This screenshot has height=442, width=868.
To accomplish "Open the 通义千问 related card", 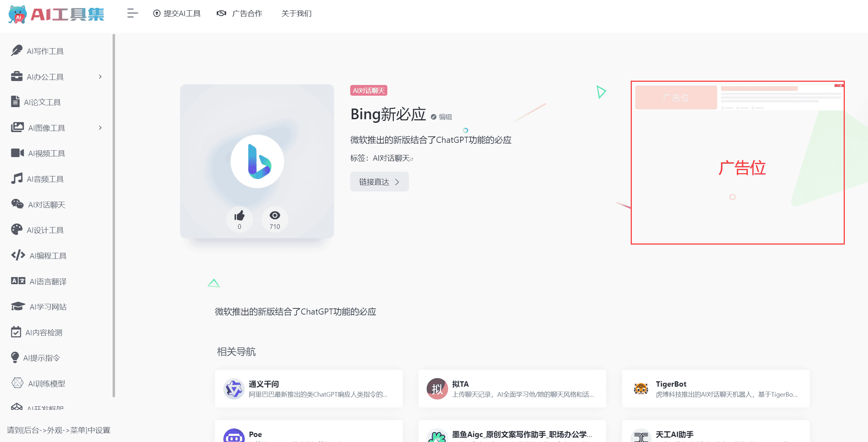I will (x=309, y=389).
